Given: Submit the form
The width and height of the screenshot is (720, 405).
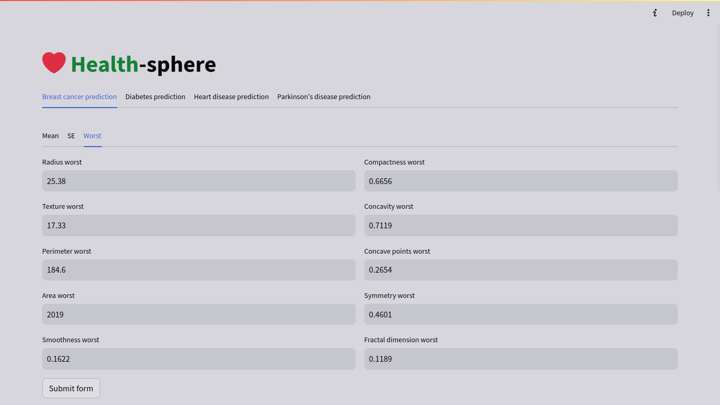Looking at the screenshot, I should pos(71,388).
